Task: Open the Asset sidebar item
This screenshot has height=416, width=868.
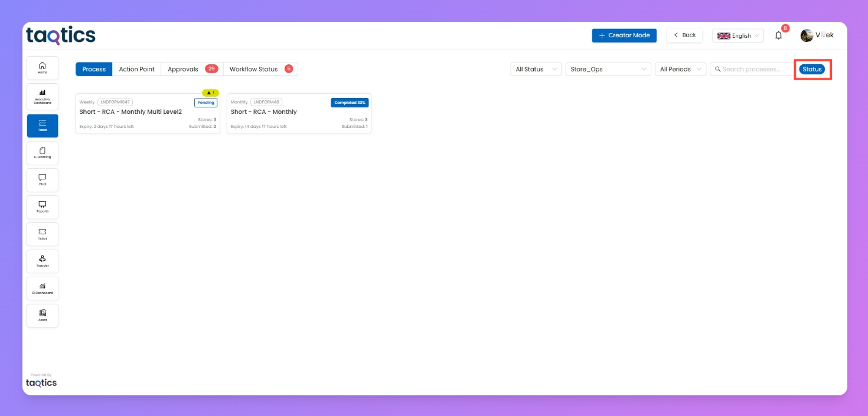Action: click(x=43, y=316)
